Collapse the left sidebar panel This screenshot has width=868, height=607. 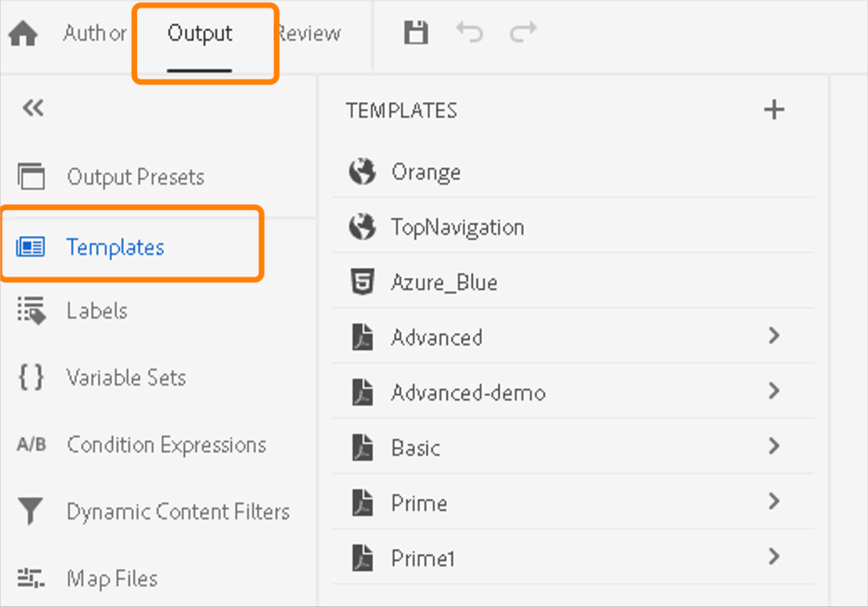click(33, 108)
